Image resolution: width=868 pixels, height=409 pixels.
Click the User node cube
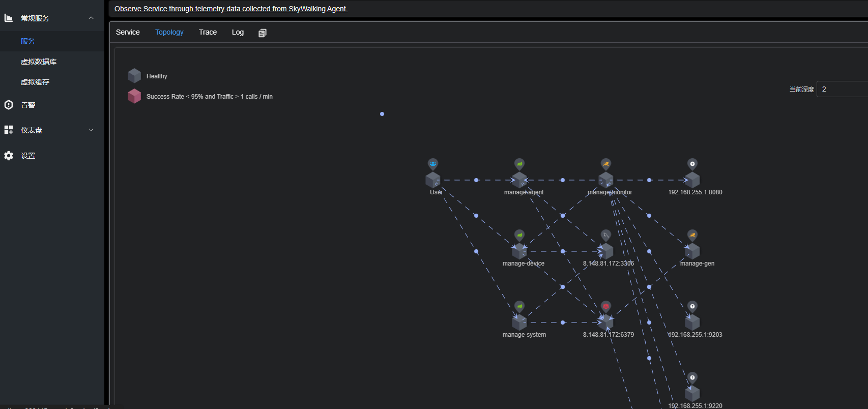(433, 180)
